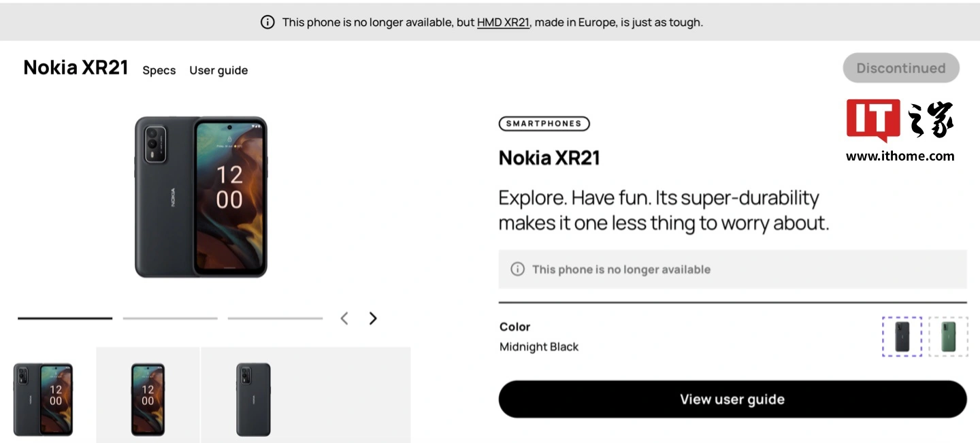Open the User guide tab

click(x=218, y=71)
